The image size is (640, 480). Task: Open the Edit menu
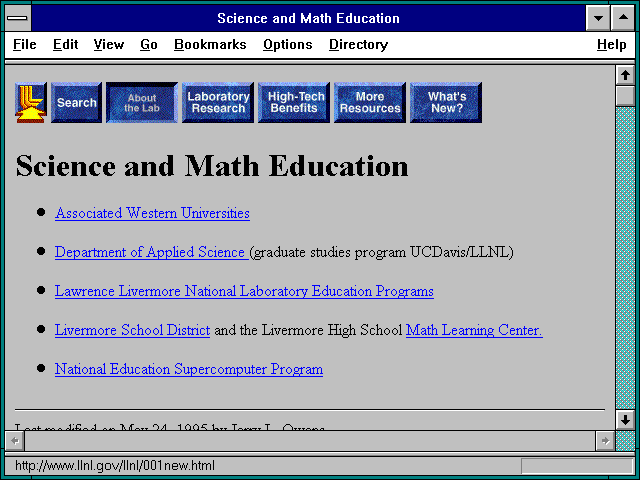point(65,44)
